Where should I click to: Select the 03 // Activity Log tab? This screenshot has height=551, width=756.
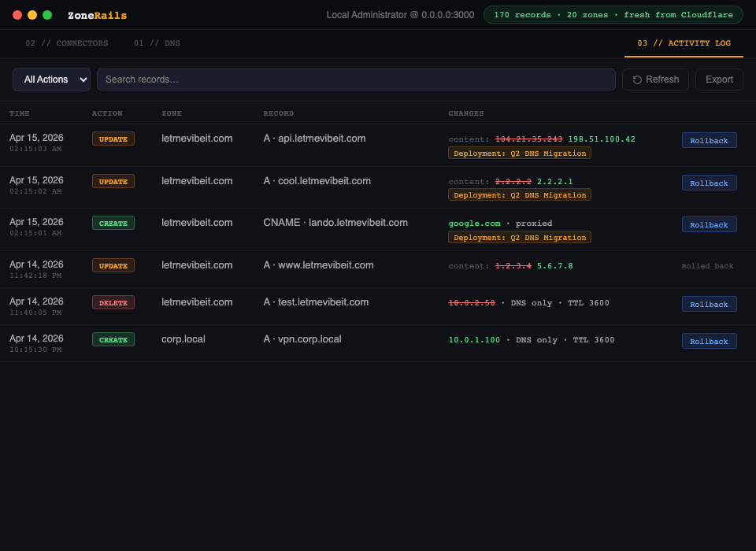684,43
